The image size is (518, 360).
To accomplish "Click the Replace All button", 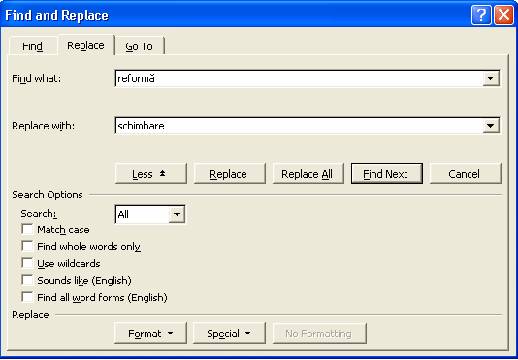I will coord(308,173).
